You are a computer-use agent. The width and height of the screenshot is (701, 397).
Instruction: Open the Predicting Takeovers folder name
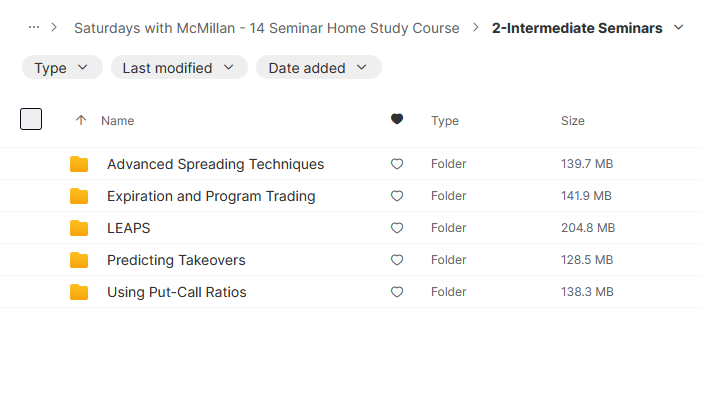point(176,260)
